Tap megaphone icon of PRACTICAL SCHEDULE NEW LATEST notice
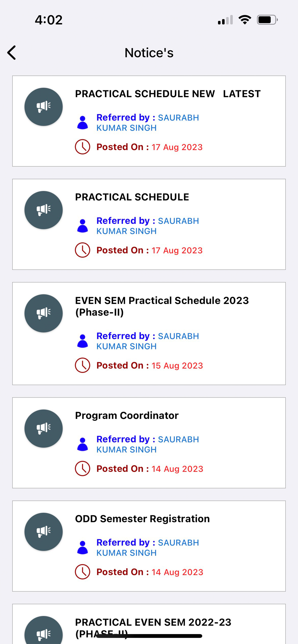Viewport: 298px width, 644px height. pos(44,107)
